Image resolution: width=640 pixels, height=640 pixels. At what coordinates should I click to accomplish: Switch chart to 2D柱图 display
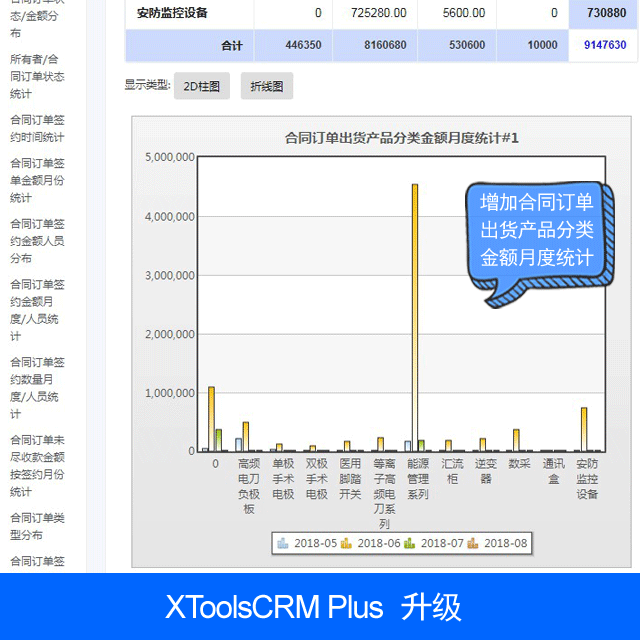202,86
